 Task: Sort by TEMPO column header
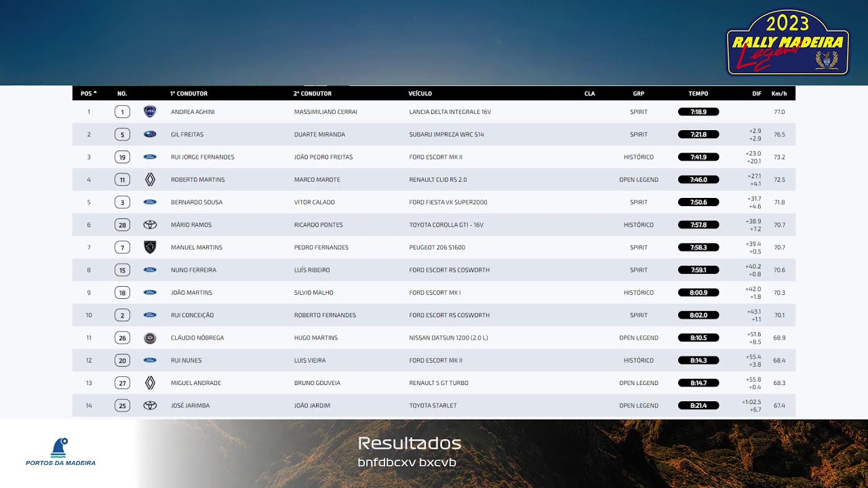[698, 94]
